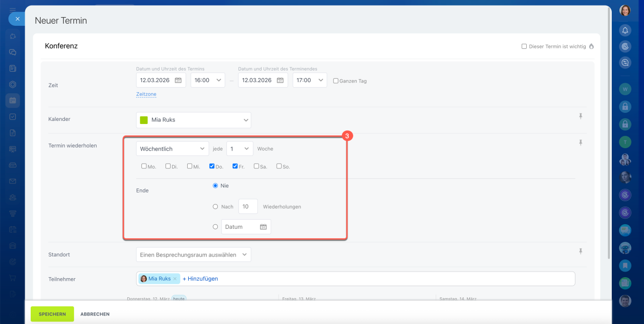Image resolution: width=644 pixels, height=324 pixels.
Task: Pin the Kalender field with pin icon
Action: pos(581,116)
